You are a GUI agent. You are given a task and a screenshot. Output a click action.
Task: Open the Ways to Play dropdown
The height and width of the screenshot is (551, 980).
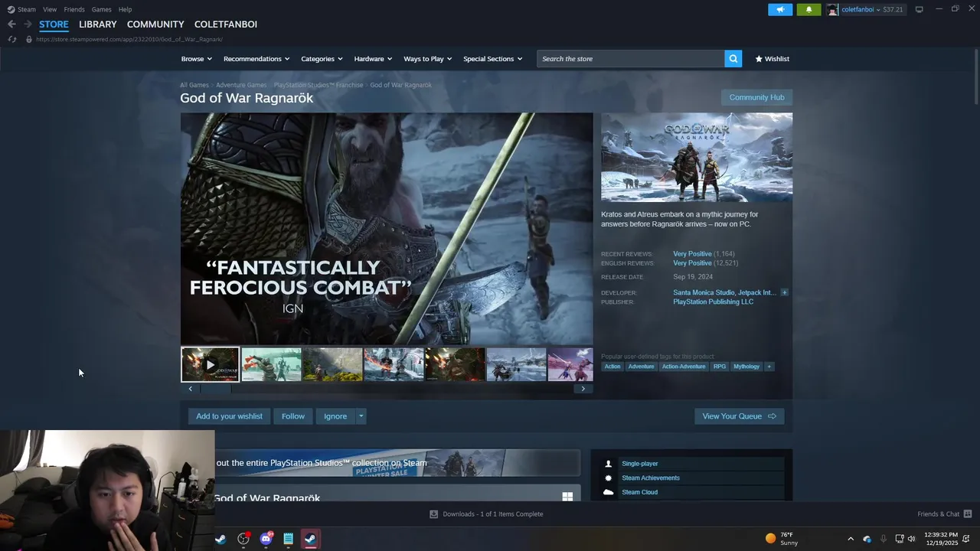tap(428, 59)
